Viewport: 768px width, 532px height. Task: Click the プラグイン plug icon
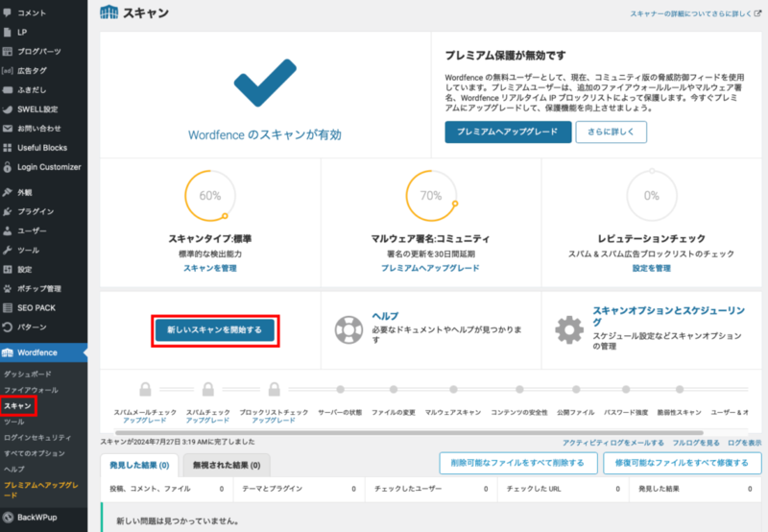[x=8, y=211]
